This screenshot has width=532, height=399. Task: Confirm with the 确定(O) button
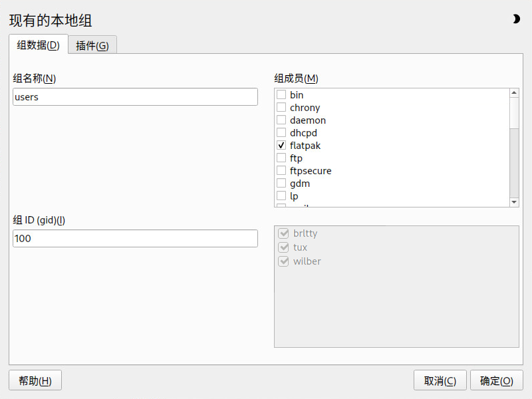tap(497, 381)
